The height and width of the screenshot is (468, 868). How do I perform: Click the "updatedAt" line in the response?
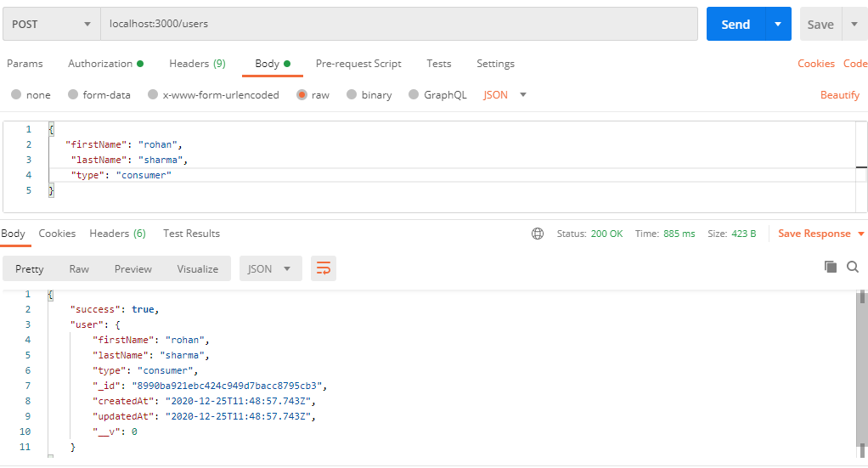pyautogui.click(x=204, y=416)
